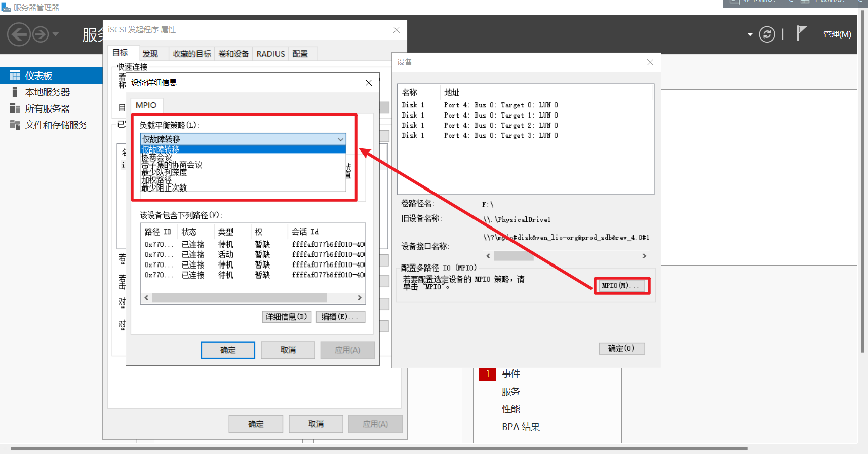
Task: Click the 类型 column header in paths list
Action: (232, 232)
